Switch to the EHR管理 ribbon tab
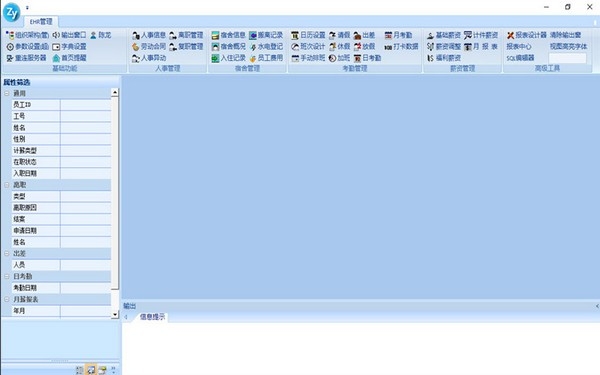Screen dimensions: 600x375 pyautogui.click(x=41, y=21)
